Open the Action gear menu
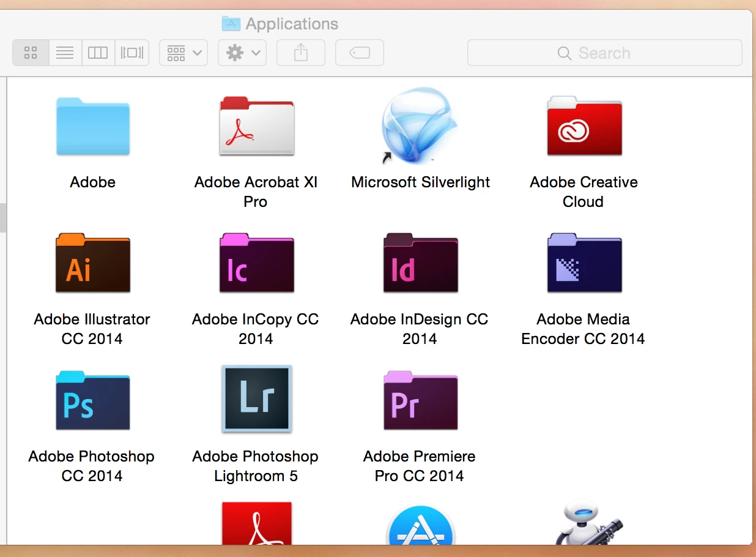Screen dimensions: 756x557 click(242, 53)
